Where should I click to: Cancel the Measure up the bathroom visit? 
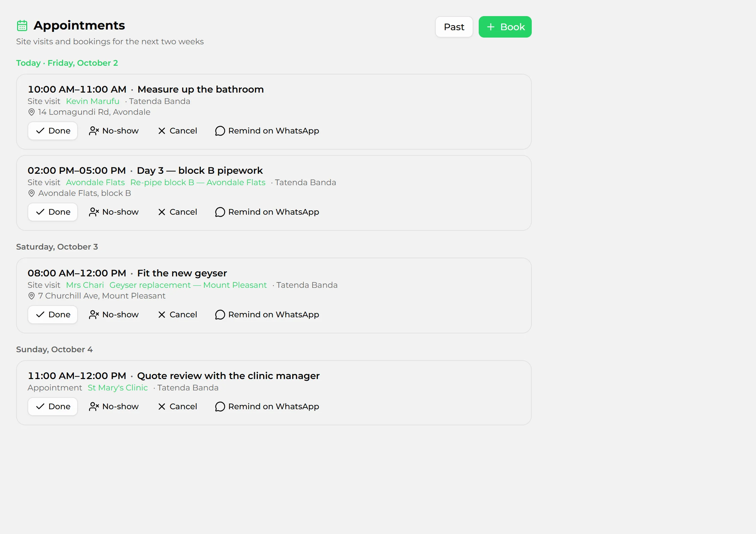tap(178, 131)
